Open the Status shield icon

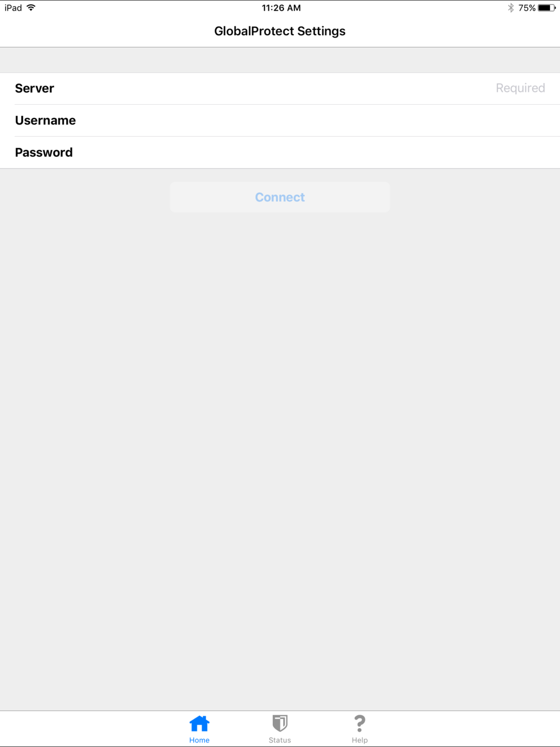pyautogui.click(x=279, y=723)
